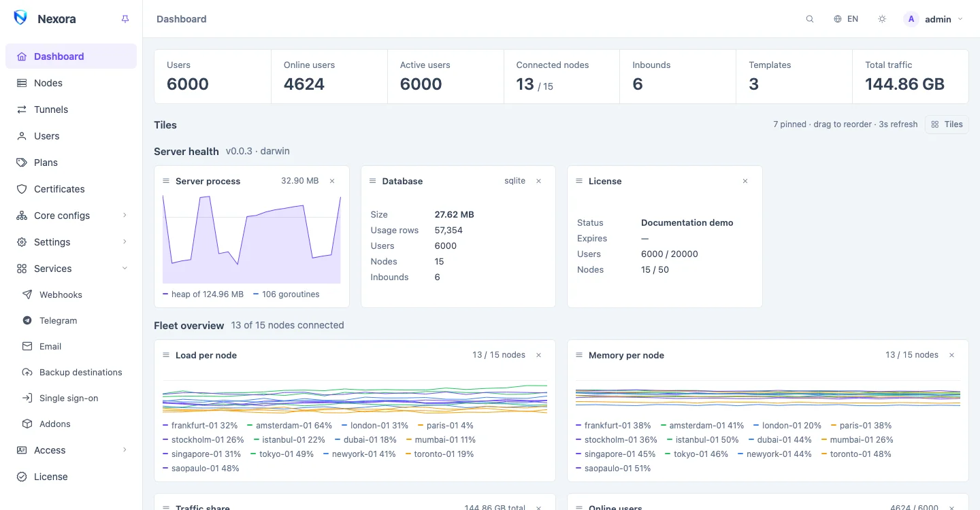Click the Email envelope icon
The height and width of the screenshot is (510, 980).
point(27,346)
